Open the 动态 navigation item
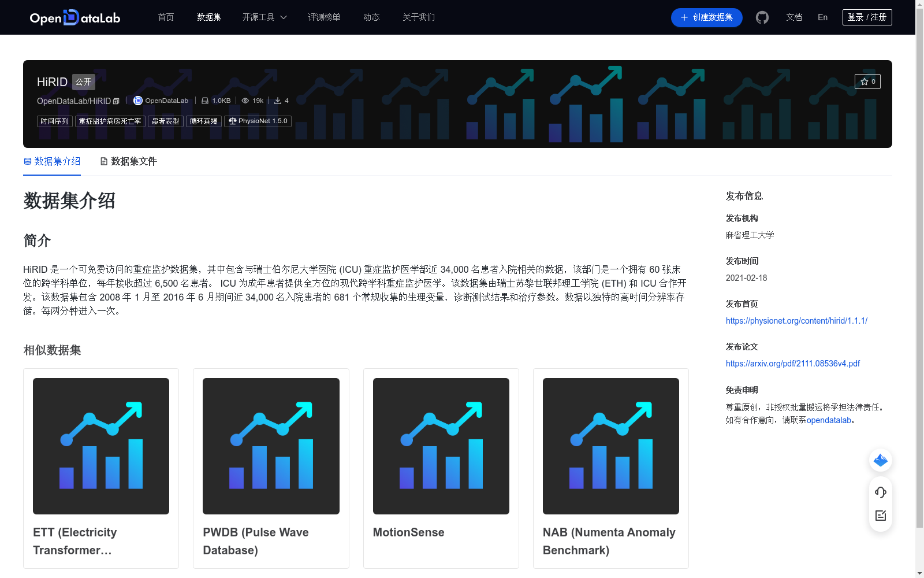This screenshot has width=924, height=578. (371, 17)
